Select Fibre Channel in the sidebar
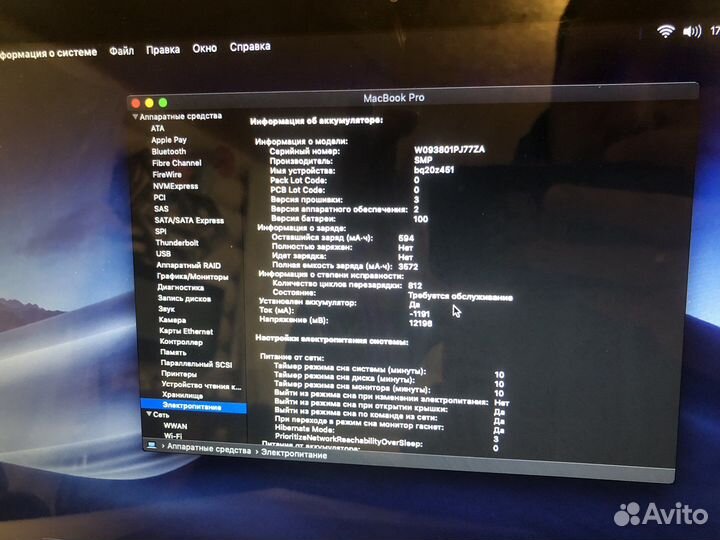Screen dimensions: 720x540 pyautogui.click(x=177, y=163)
